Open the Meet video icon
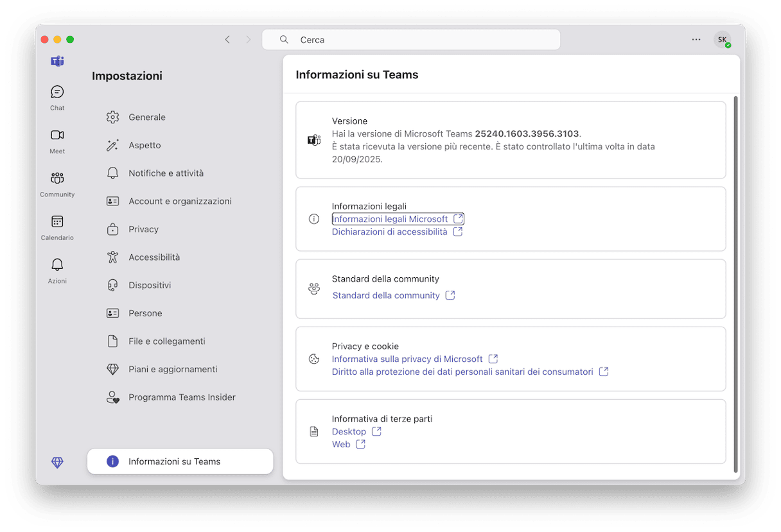The height and width of the screenshot is (532, 781). click(x=57, y=141)
